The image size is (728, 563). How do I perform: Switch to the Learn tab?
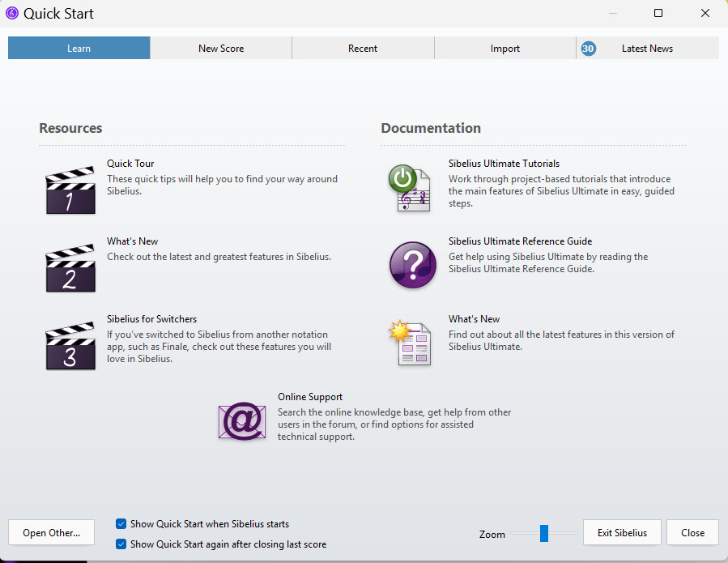click(x=79, y=48)
